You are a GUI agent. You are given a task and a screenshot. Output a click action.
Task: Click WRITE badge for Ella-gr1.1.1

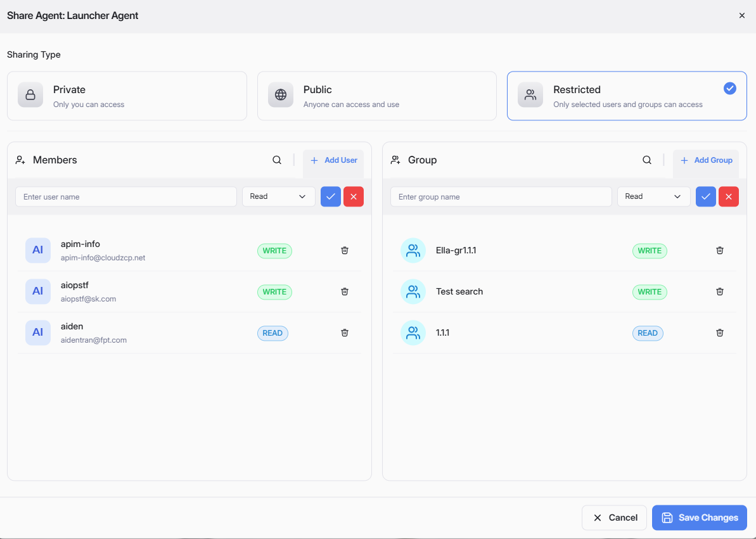pos(650,251)
